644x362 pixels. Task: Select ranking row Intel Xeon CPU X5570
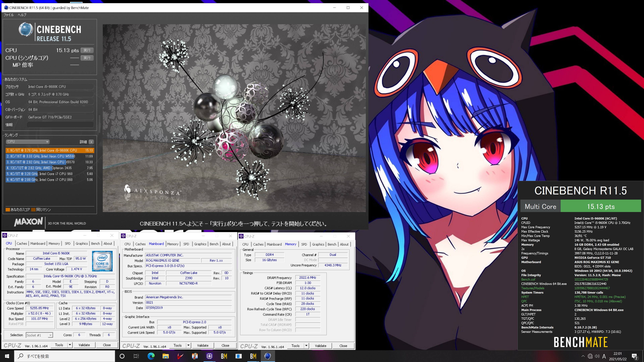[50, 162]
